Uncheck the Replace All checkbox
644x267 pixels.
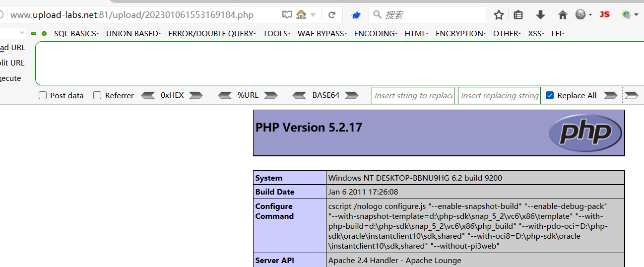tap(550, 95)
